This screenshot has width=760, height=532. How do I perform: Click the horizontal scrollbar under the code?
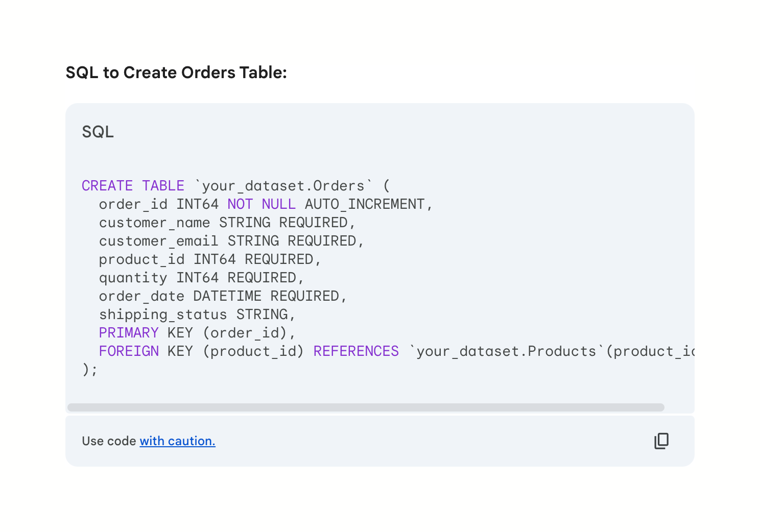coord(366,407)
